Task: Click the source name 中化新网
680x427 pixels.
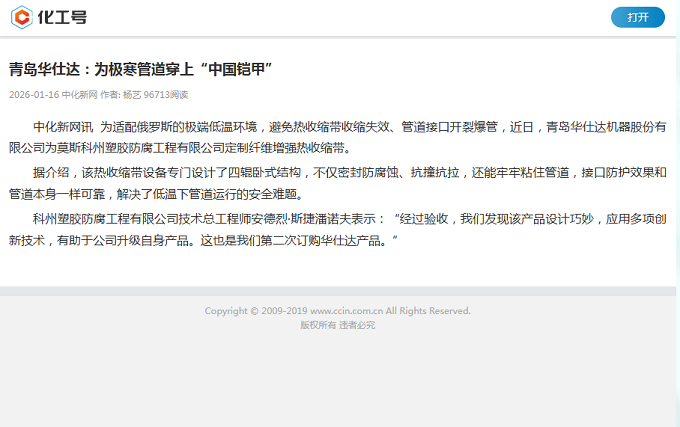Action: tap(79, 95)
